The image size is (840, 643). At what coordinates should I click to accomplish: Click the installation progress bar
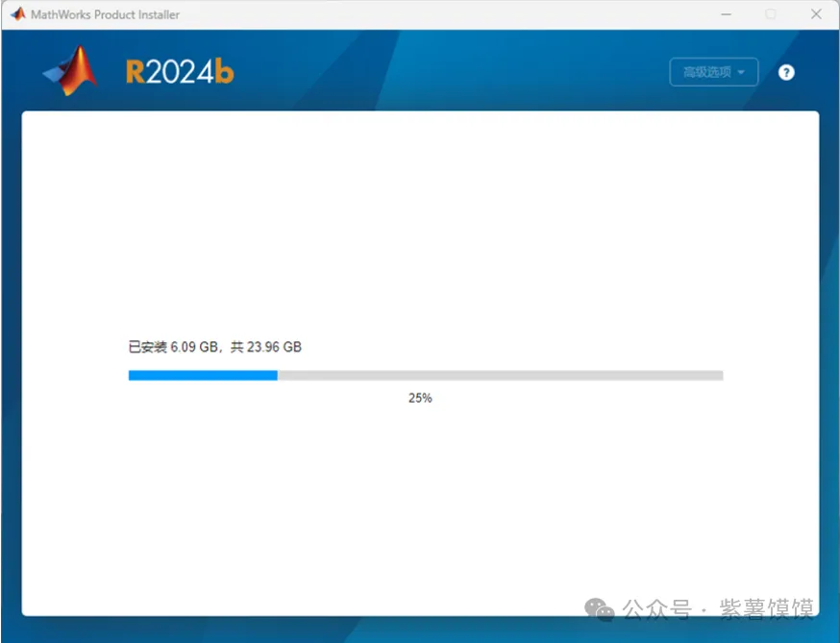pos(426,375)
